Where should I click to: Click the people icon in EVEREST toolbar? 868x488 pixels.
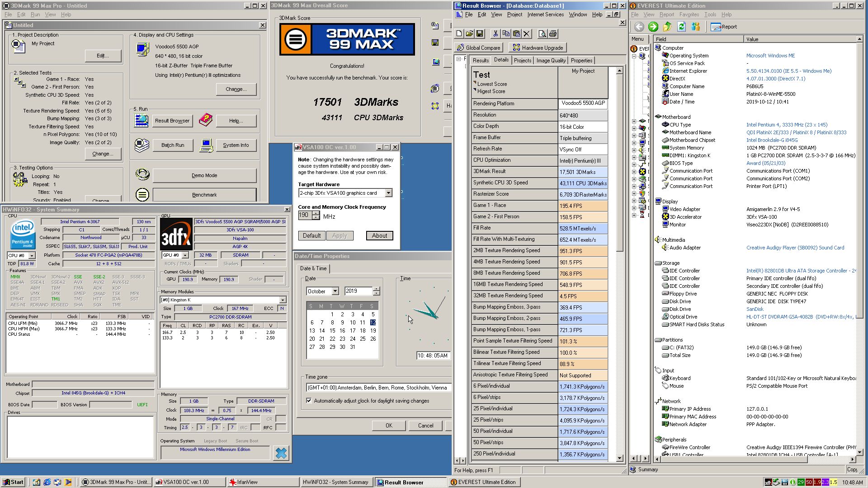(696, 27)
